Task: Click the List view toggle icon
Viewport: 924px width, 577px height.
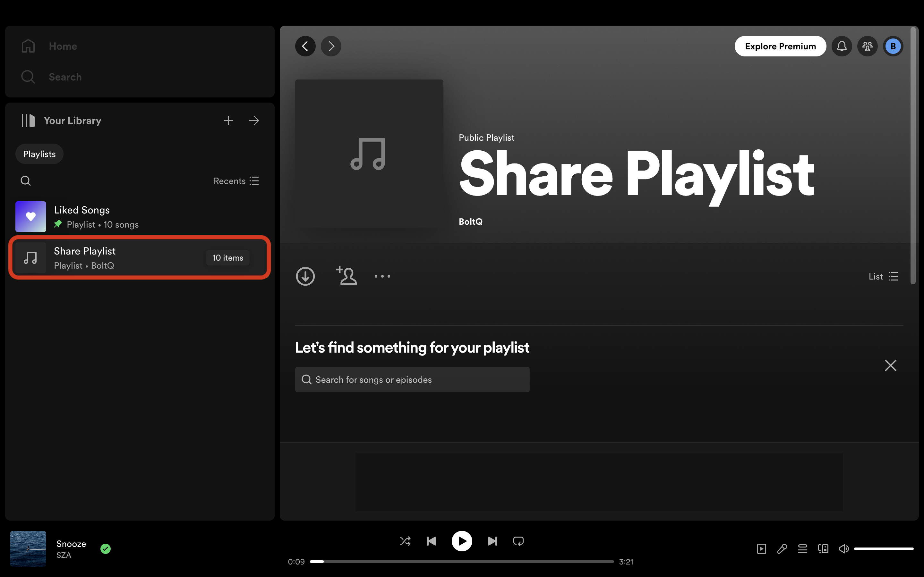Action: point(894,276)
